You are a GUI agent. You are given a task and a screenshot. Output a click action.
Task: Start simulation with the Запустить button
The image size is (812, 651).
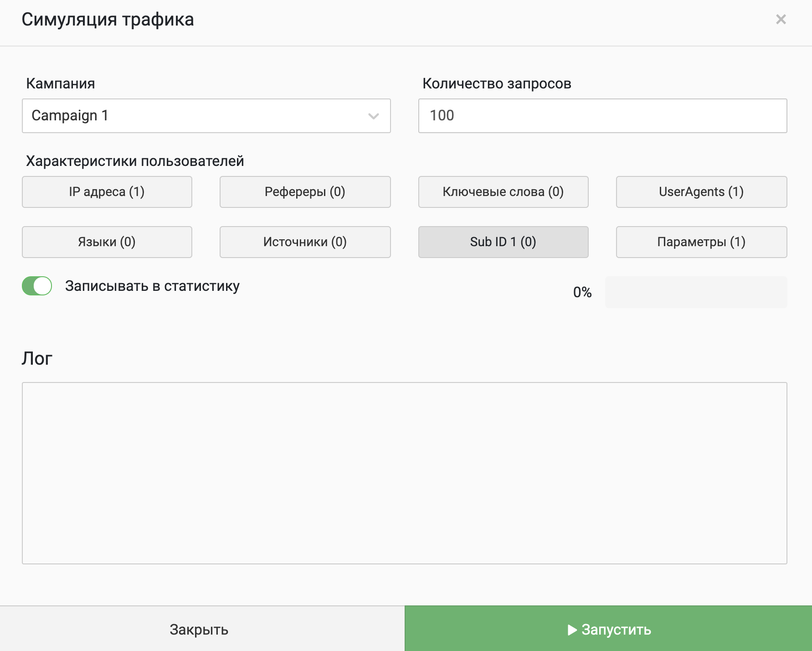608,629
